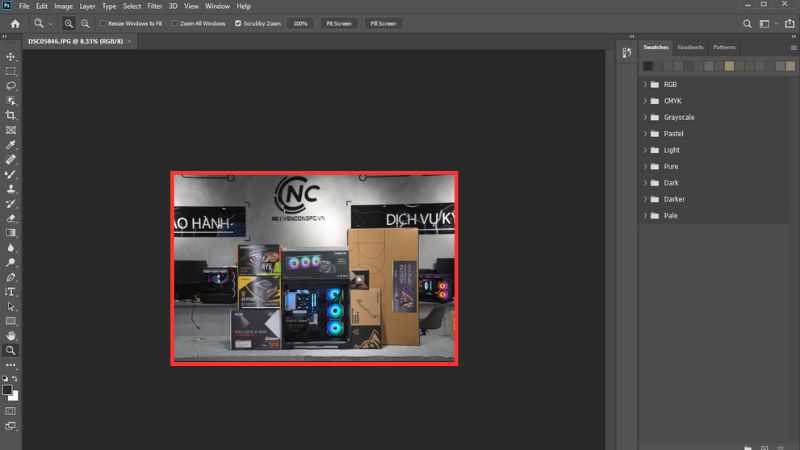This screenshot has height=450, width=800.
Task: Click the Search magnifier at top right
Action: pos(747,23)
